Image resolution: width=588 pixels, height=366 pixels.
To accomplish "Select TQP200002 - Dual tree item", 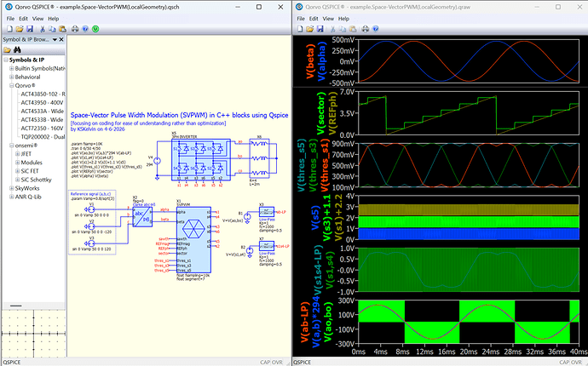I will pos(43,137).
